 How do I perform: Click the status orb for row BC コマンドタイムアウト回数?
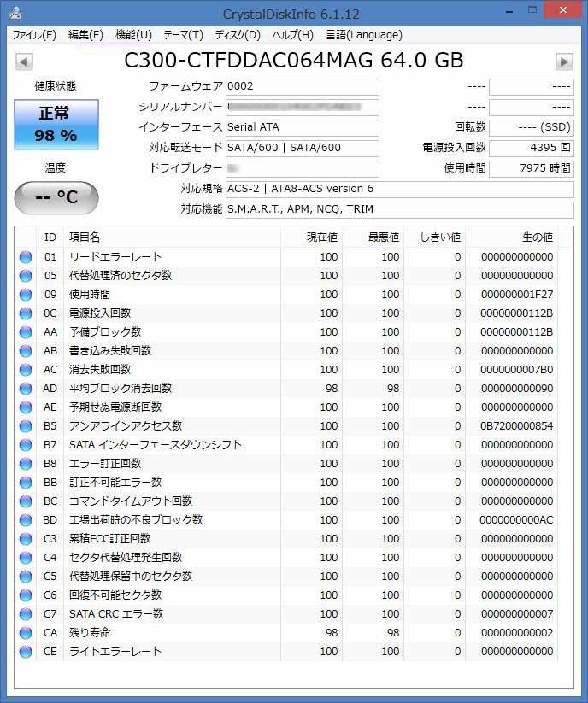tap(26, 501)
